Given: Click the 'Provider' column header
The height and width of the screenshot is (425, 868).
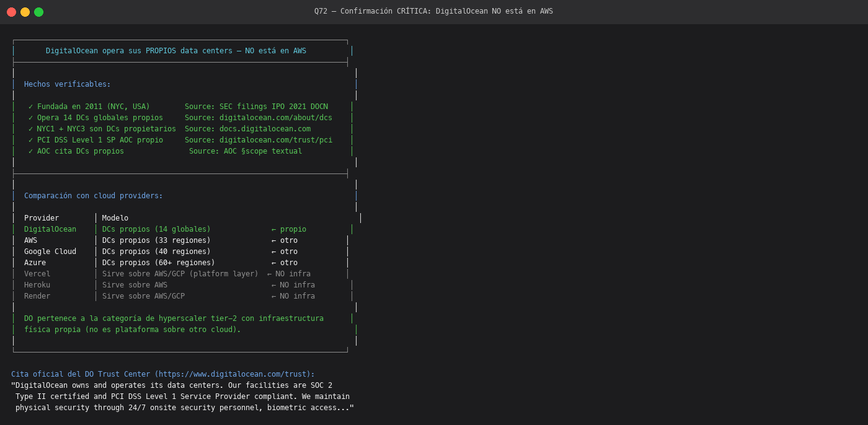Looking at the screenshot, I should (x=42, y=218).
